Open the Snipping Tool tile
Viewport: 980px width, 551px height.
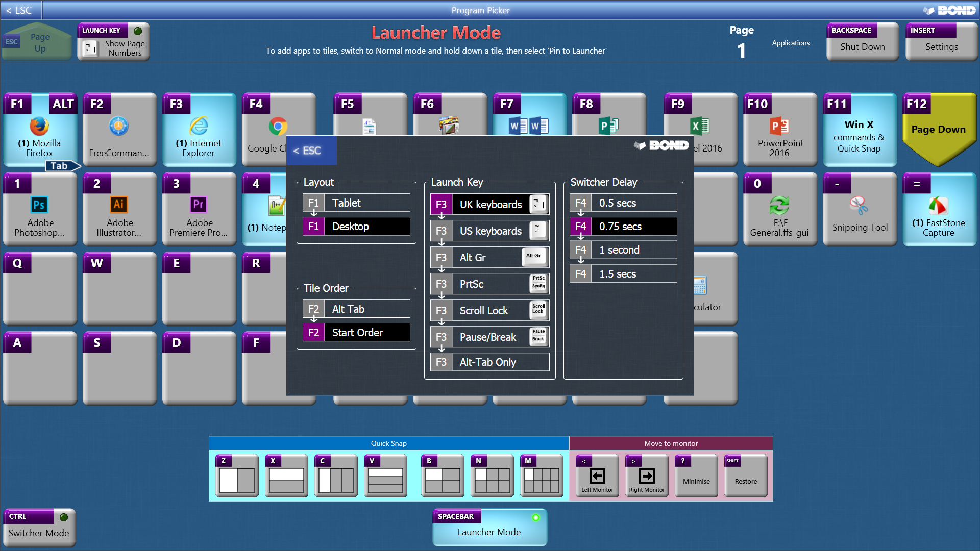click(x=860, y=212)
